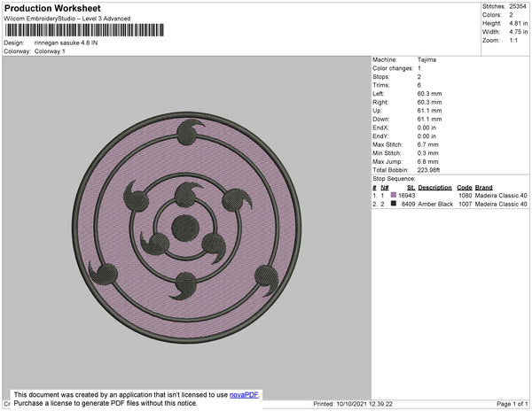Click the design barcode strip
The image size is (532, 411).
pyautogui.click(x=84, y=30)
